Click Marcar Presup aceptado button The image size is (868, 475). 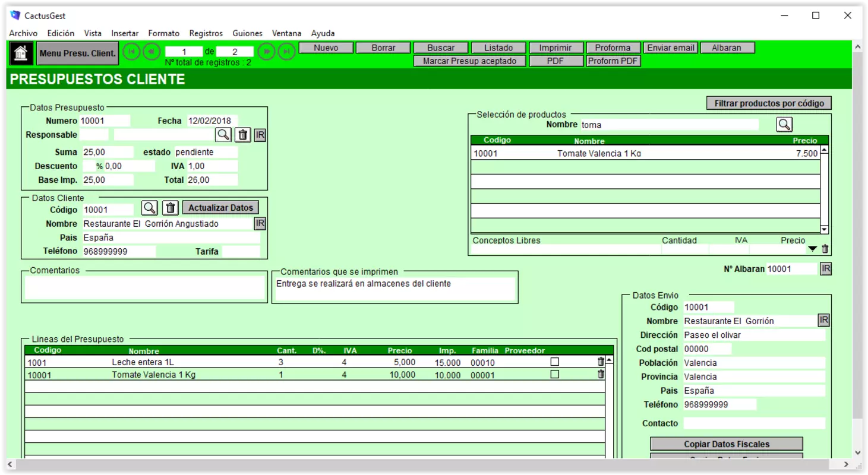469,61
